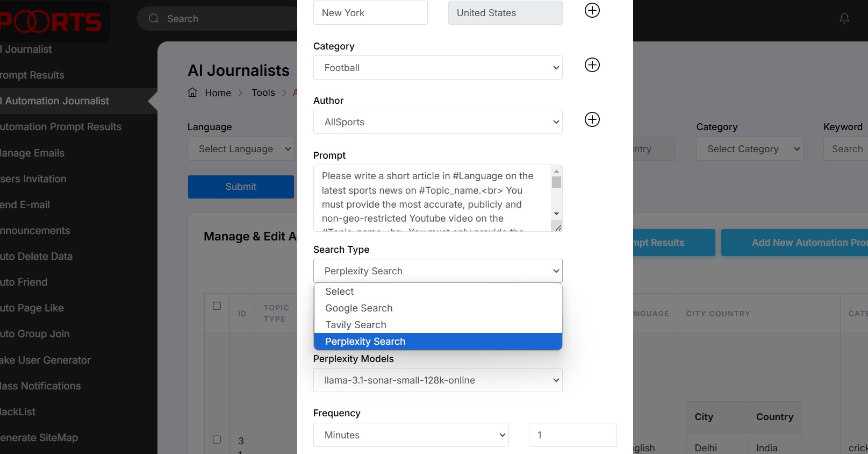Viewport: 868px width, 454px height.
Task: Click the plus icon next to United States
Action: [592, 10]
